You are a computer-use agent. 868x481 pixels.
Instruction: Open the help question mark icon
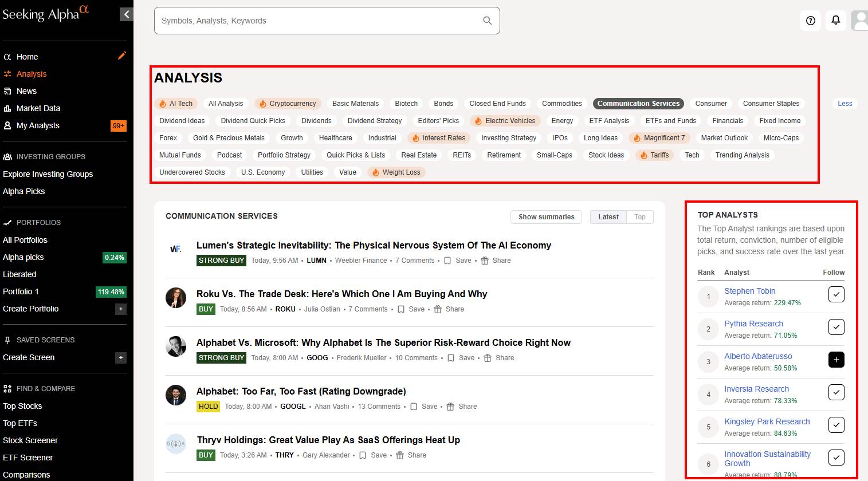point(810,21)
